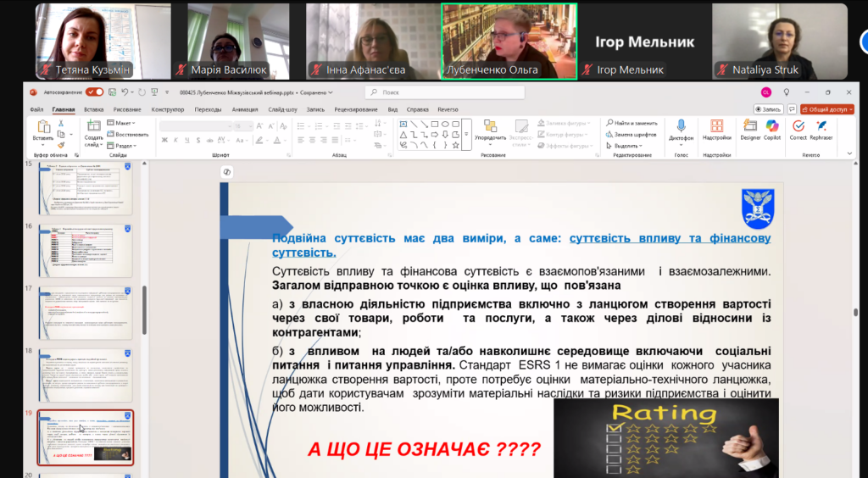Launch Copilot from the ribbon
Viewport: 868px width, 478px height.
(x=772, y=130)
